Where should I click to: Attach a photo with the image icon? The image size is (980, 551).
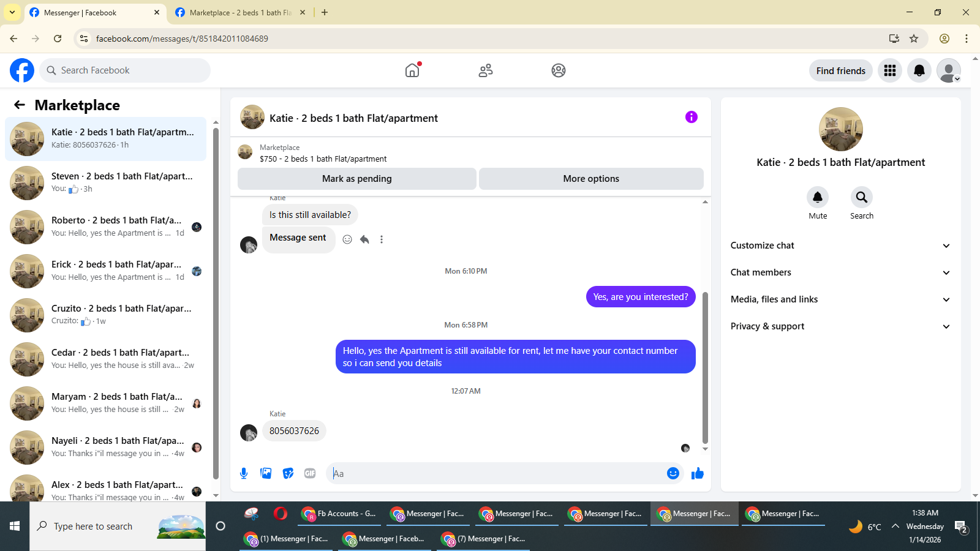click(x=266, y=473)
